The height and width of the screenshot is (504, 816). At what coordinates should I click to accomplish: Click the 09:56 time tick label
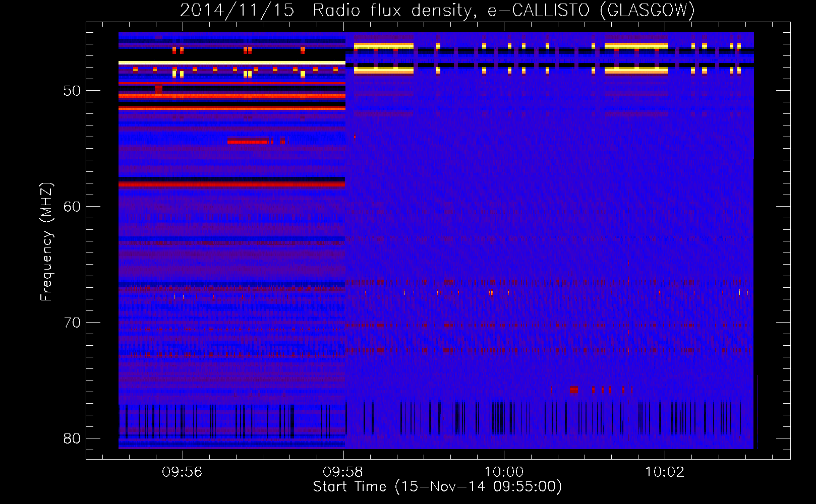click(182, 472)
